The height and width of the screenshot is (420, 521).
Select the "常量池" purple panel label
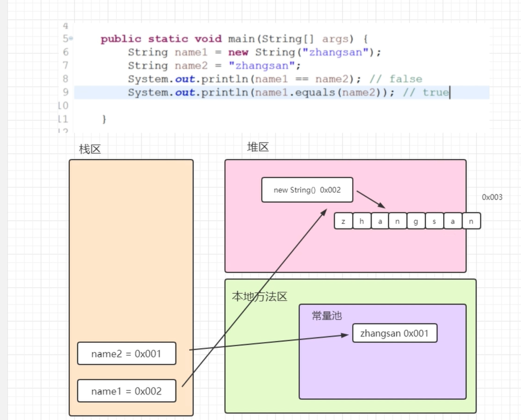[x=327, y=316]
